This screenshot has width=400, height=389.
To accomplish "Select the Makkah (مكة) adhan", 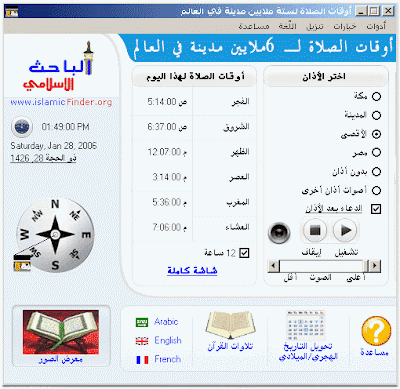I will click(376, 96).
